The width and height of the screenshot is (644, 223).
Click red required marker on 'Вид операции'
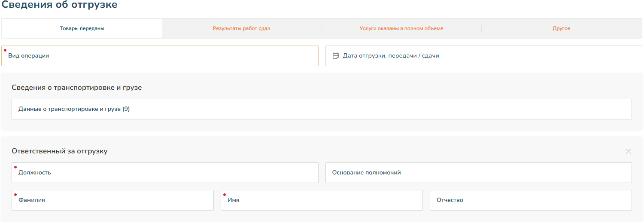5,50
